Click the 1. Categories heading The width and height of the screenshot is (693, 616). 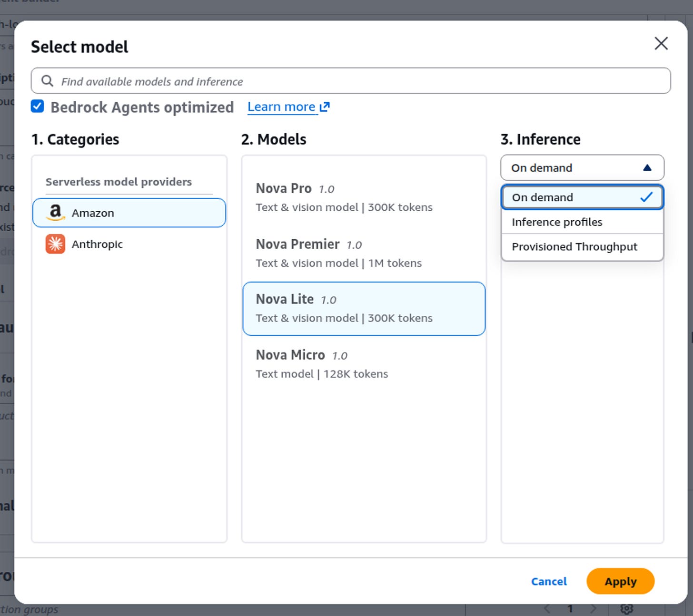point(75,139)
